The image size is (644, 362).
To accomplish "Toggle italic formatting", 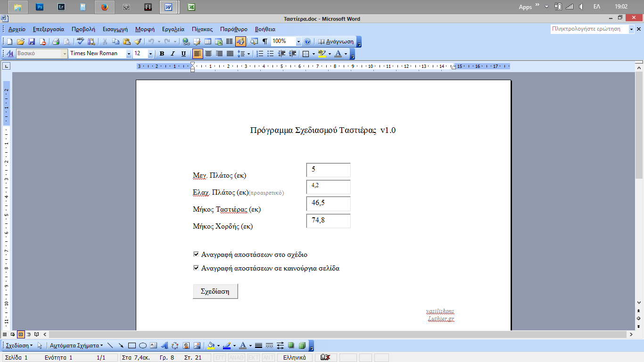I will pos(173,54).
